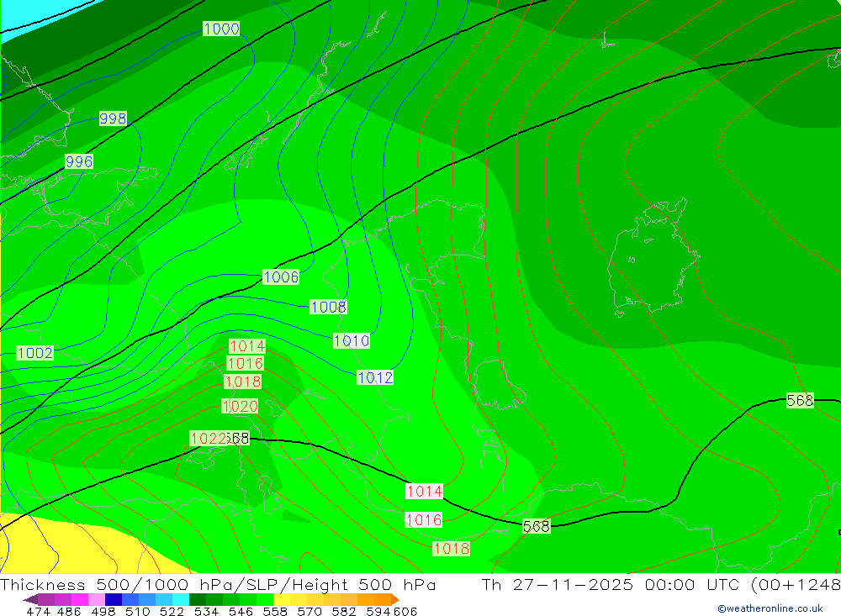
Task: Click the purple arrow at legend start
Action: pyautogui.click(x=30, y=599)
